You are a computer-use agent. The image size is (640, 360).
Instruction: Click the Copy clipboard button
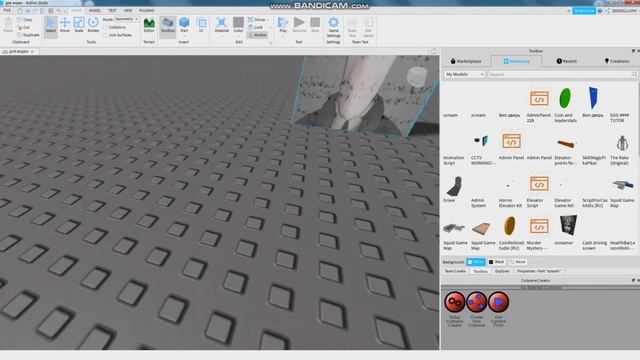pyautogui.click(x=25, y=20)
